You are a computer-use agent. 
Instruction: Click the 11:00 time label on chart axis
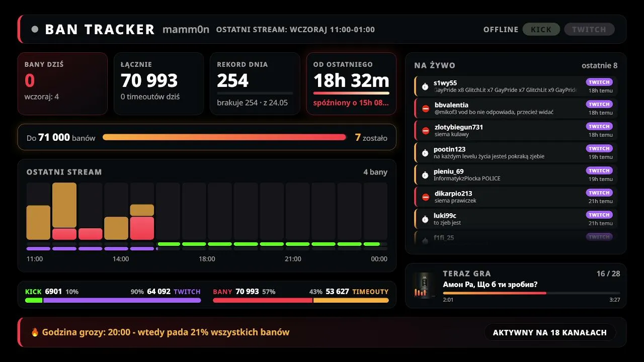pyautogui.click(x=35, y=259)
